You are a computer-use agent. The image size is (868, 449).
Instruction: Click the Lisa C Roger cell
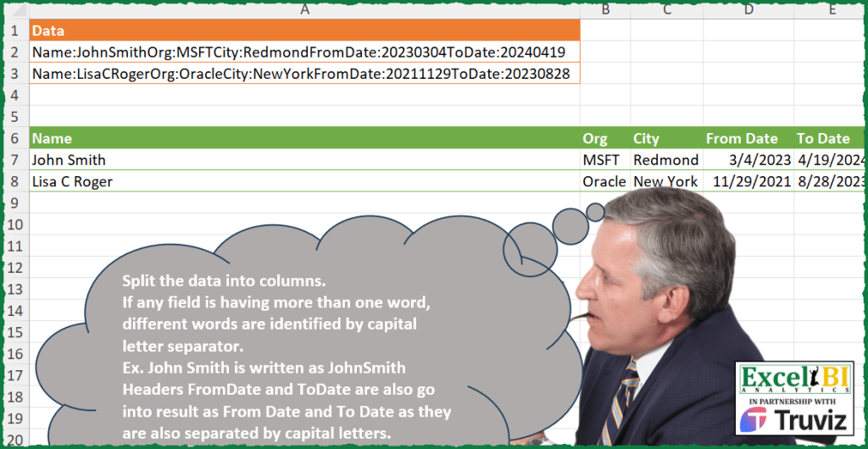tap(304, 181)
